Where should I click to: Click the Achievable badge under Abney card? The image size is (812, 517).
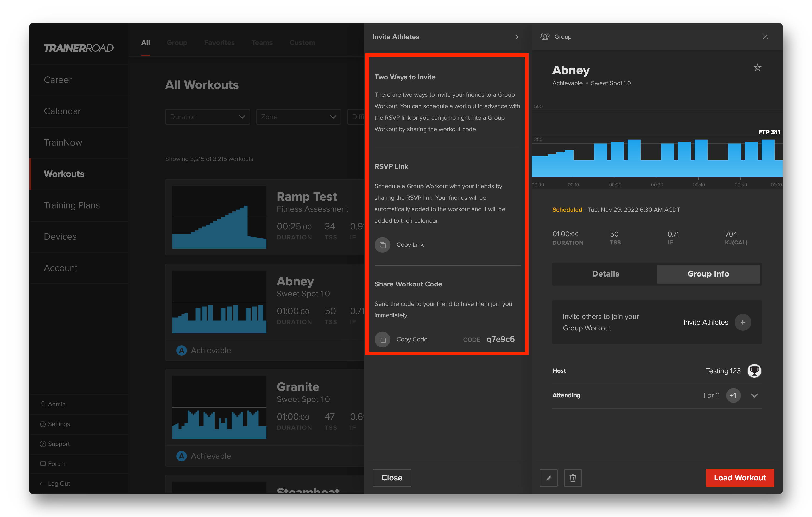[x=204, y=351]
